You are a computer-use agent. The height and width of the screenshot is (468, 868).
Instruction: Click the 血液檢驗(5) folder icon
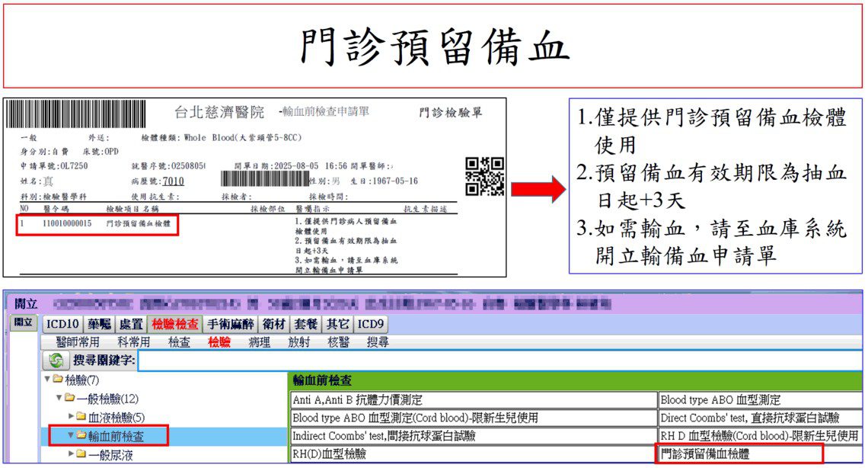click(x=79, y=415)
